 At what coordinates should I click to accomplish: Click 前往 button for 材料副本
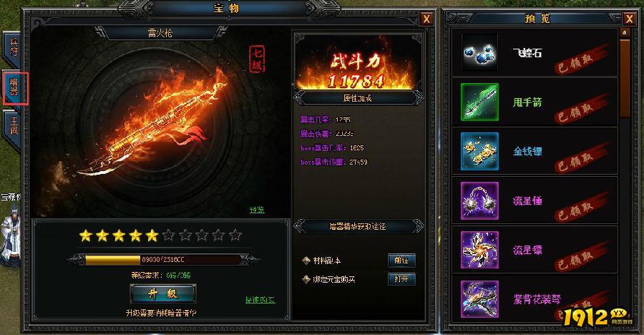[401, 260]
